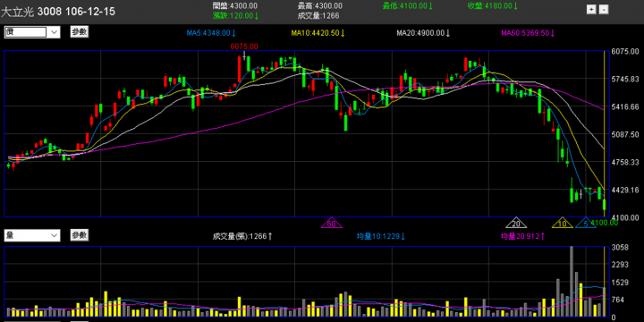
Task: Click the 6075.00 high price annotation
Action: [244, 47]
